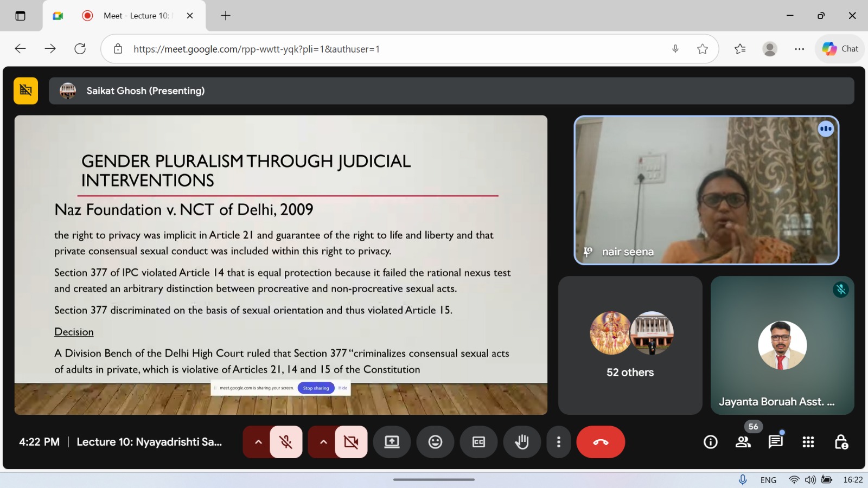Click the raise hand icon
Image resolution: width=868 pixels, height=488 pixels.
click(522, 442)
